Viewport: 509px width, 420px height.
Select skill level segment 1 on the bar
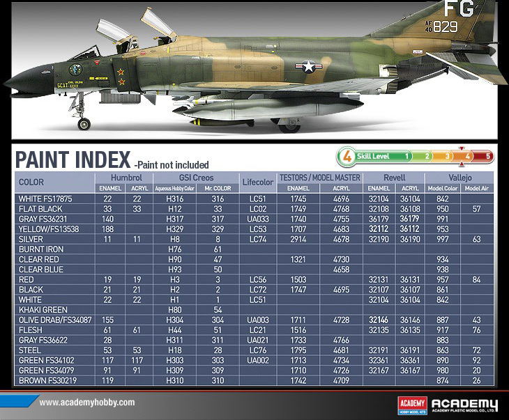[407, 156]
